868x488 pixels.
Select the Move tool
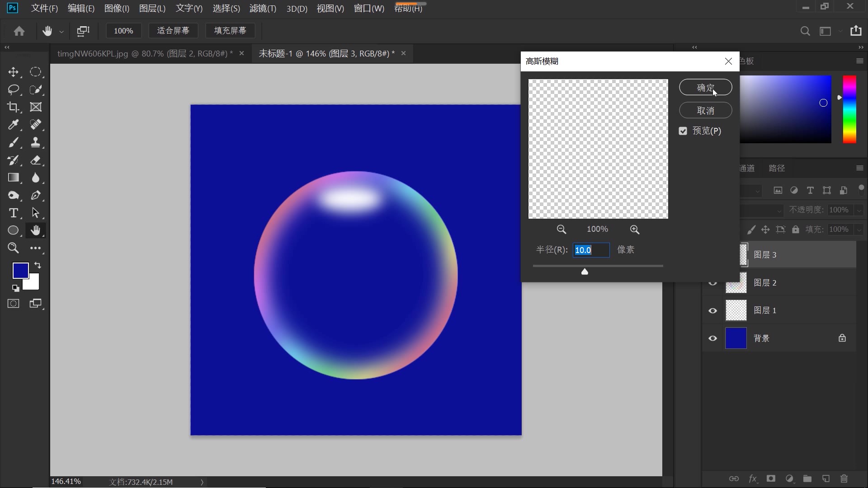pos(14,72)
